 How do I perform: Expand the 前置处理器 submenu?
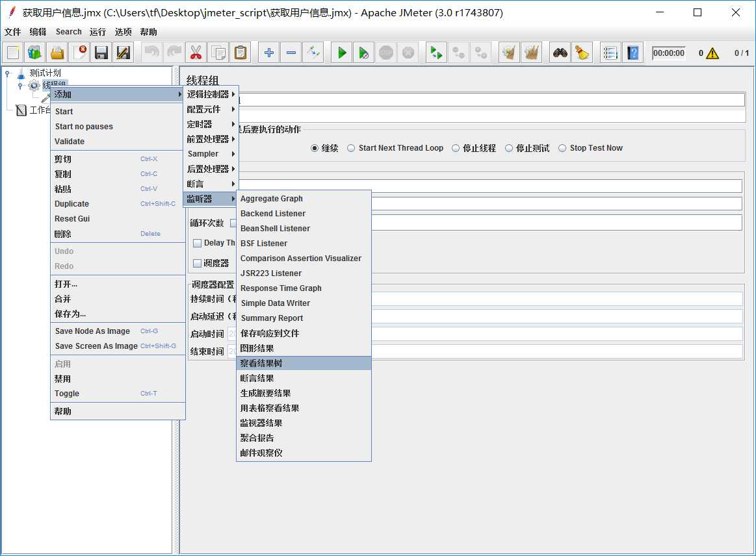(210, 139)
